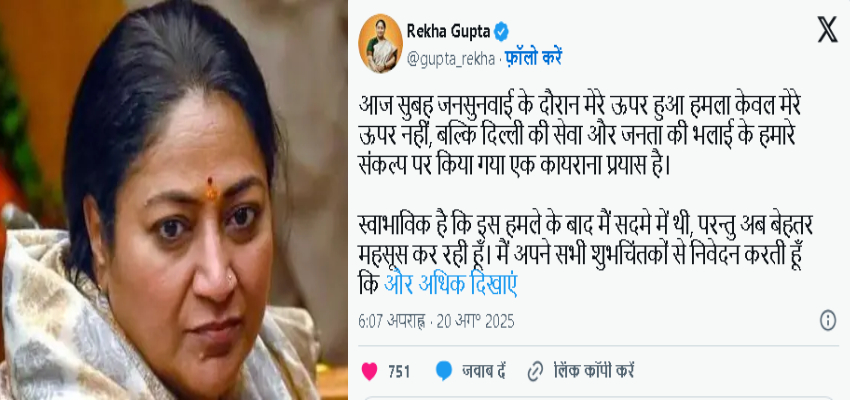Click the 6:07 अपराह्न time text
The height and width of the screenshot is (400, 850).
pos(391,321)
